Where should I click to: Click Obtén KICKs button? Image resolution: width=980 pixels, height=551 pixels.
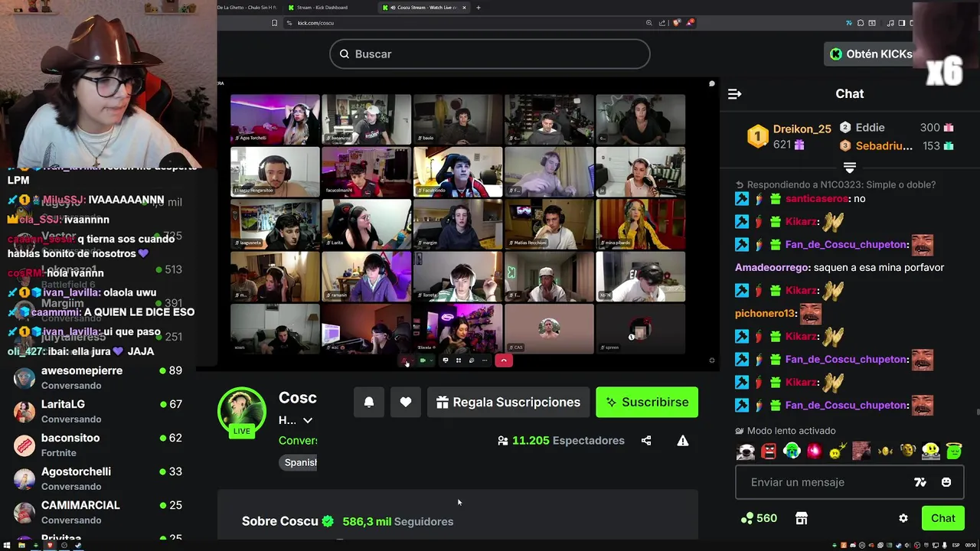(x=871, y=54)
